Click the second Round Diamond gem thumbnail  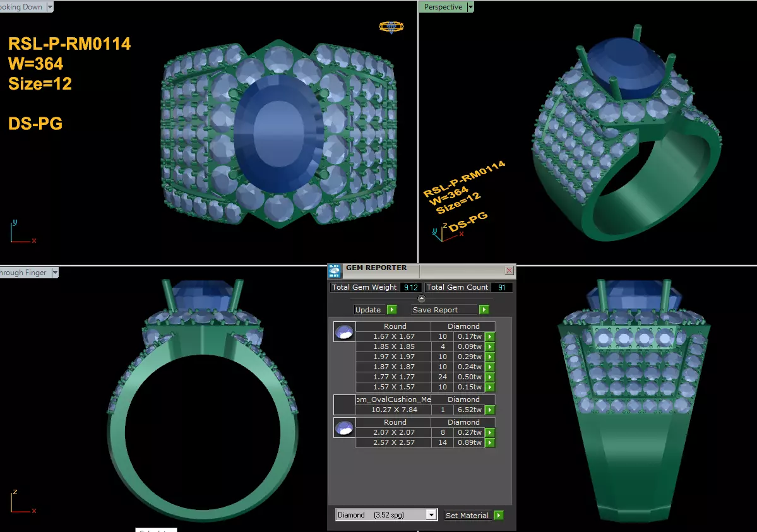click(x=345, y=428)
